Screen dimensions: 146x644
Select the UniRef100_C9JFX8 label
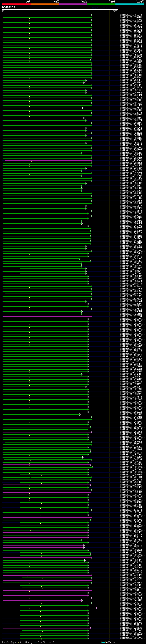tap(131, 382)
